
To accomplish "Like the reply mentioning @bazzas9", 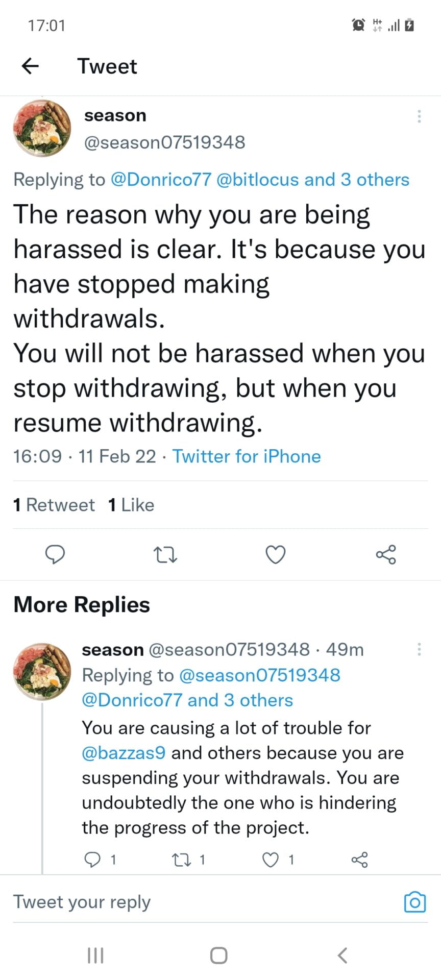I will click(x=271, y=860).
